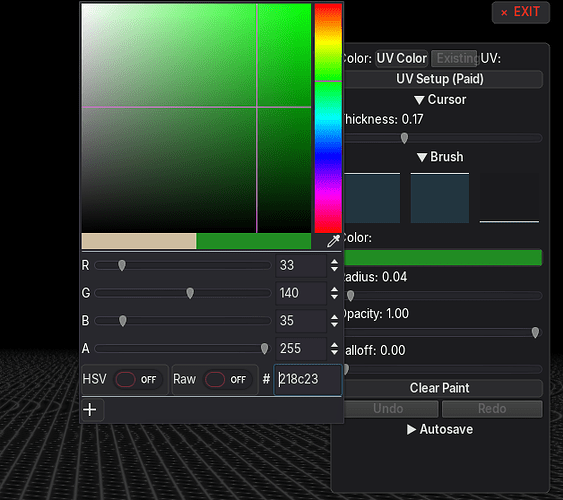The height and width of the screenshot is (500, 563).
Task: Click the new green color preview swatch
Action: tap(253, 241)
